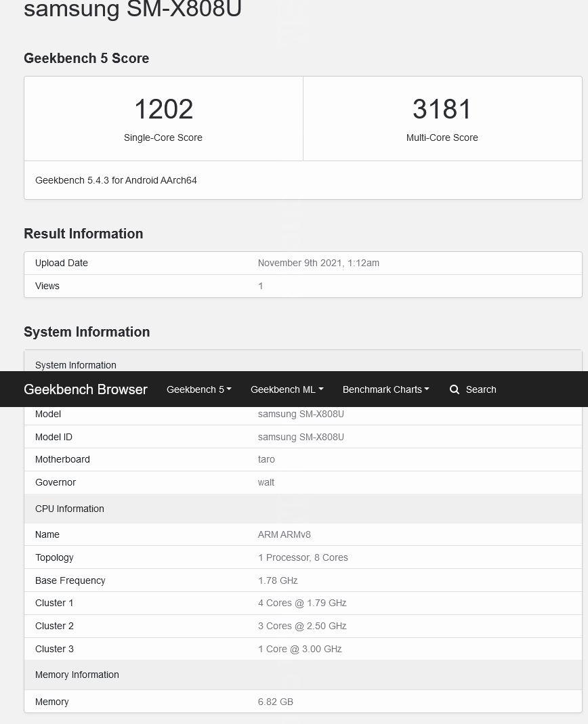This screenshot has height=724, width=588.
Task: Click the 3181 multi-core score number
Action: [442, 109]
